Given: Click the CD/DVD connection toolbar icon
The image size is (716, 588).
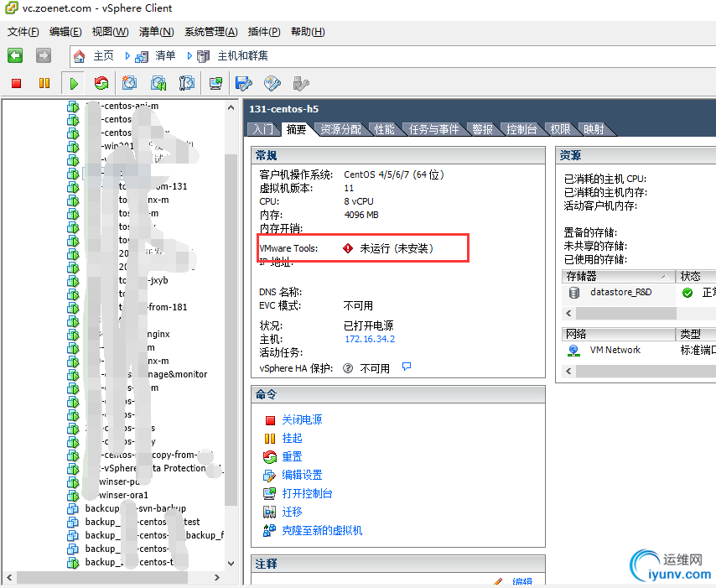Looking at the screenshot, I should 272,83.
